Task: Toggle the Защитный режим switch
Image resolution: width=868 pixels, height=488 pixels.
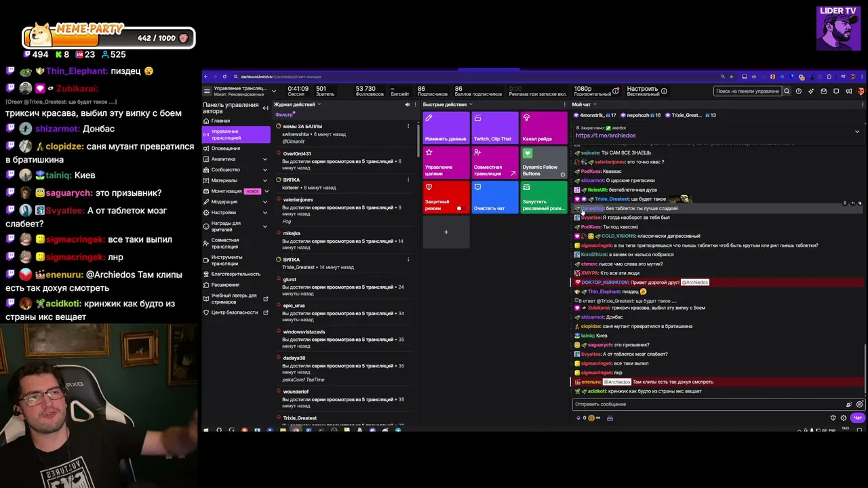Action: point(460,208)
